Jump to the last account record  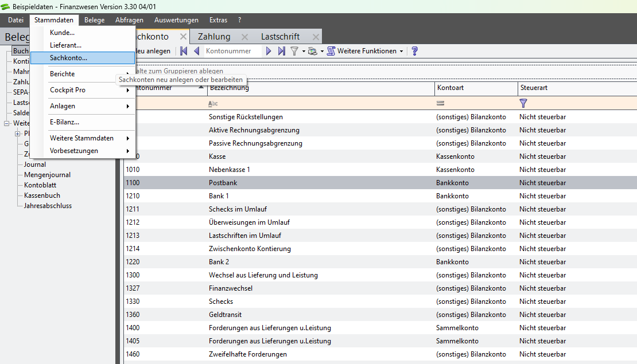pos(281,51)
